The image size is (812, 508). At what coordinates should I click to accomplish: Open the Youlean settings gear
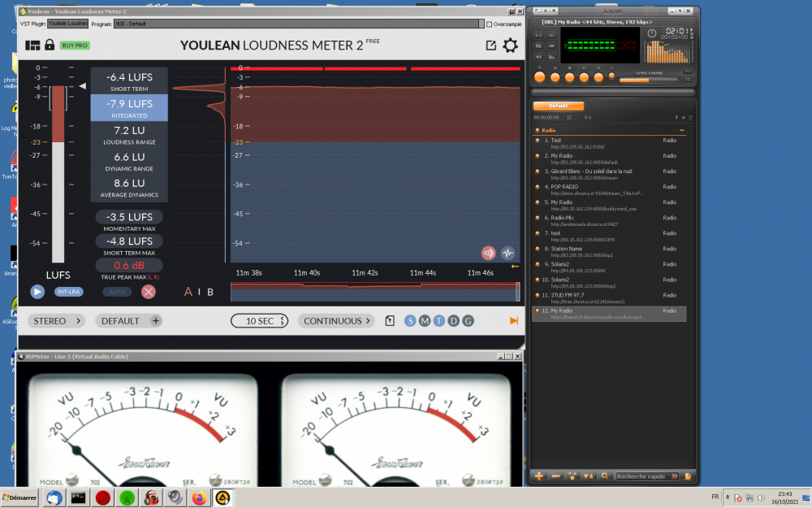[x=510, y=46]
